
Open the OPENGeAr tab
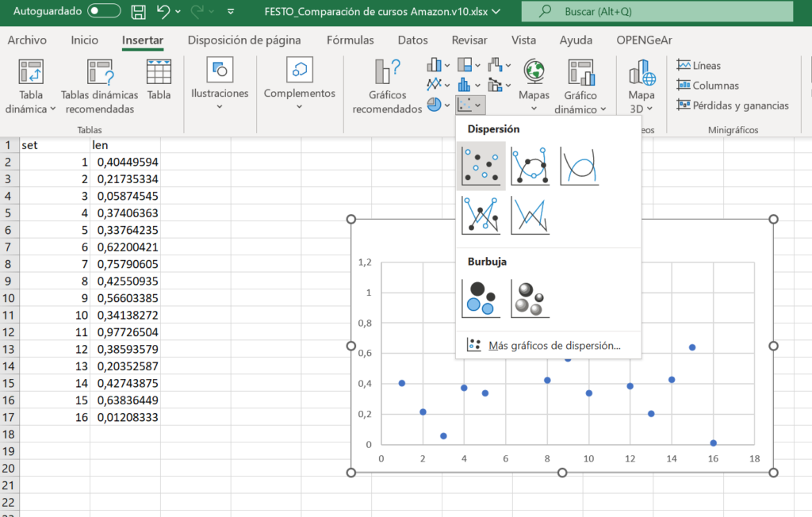(644, 40)
